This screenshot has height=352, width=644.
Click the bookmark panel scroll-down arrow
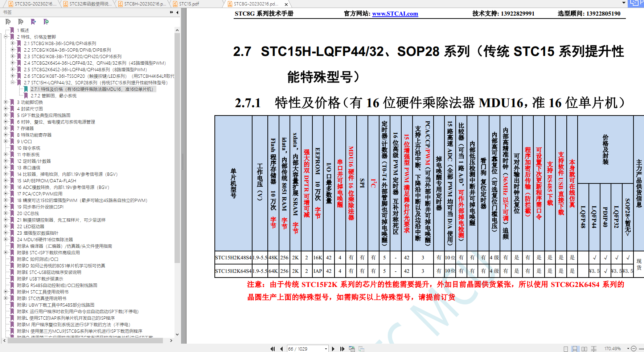click(x=177, y=335)
